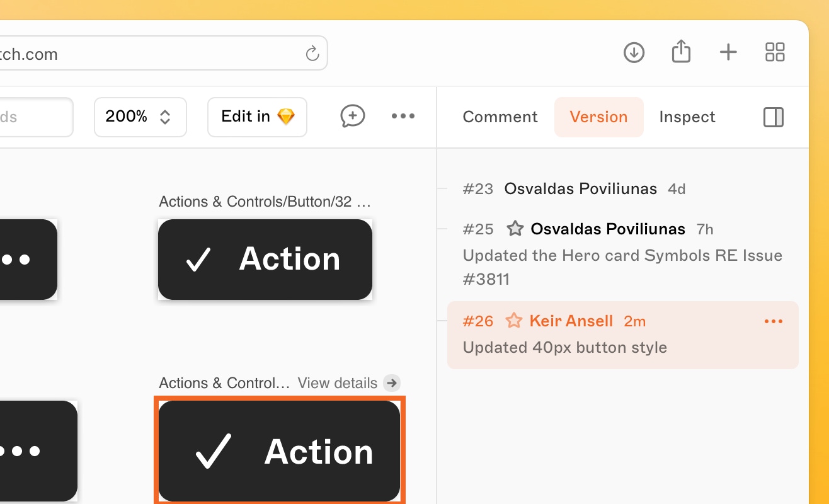Toggle star on version #26 by Keir Ansell
The image size is (829, 504).
(514, 321)
